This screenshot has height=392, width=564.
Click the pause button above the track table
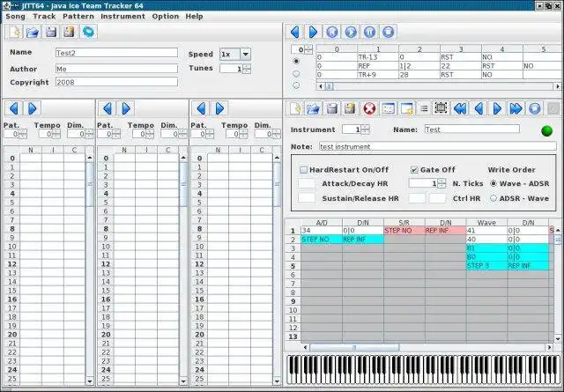point(369,32)
